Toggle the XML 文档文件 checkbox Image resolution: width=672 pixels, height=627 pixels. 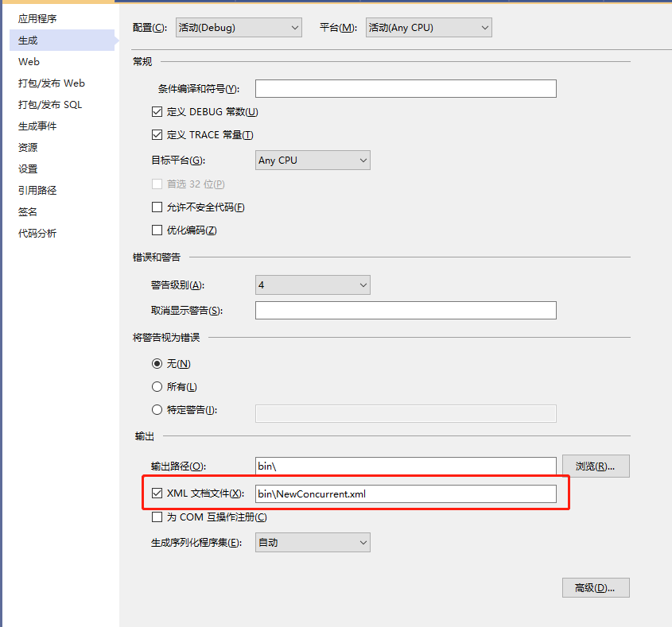(157, 493)
